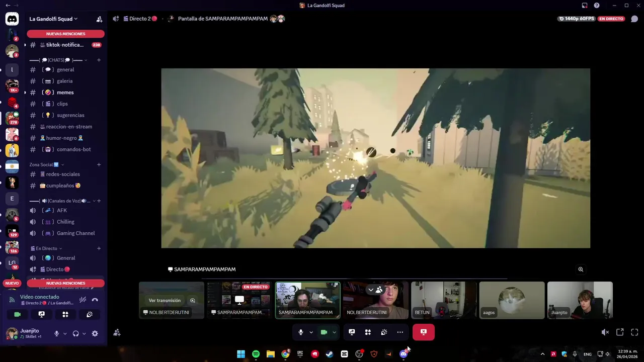Toggle camera in the sidebar voice panel
The height and width of the screenshot is (362, 644).
(17, 314)
